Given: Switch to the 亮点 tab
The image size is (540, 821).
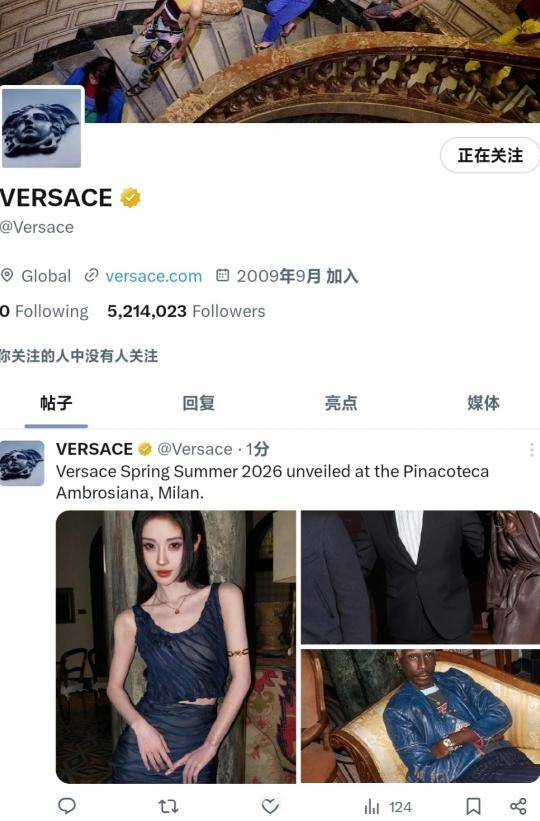Looking at the screenshot, I should coord(341,403).
